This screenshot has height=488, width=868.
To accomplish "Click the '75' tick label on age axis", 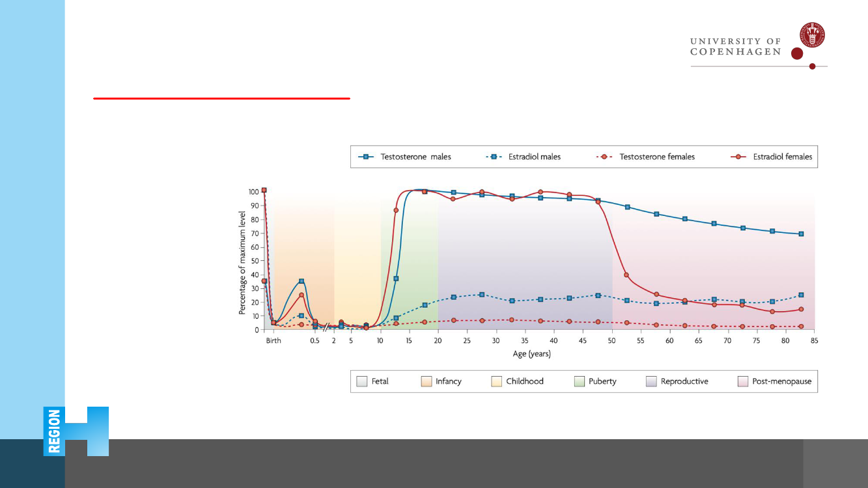I will pos(757,341).
